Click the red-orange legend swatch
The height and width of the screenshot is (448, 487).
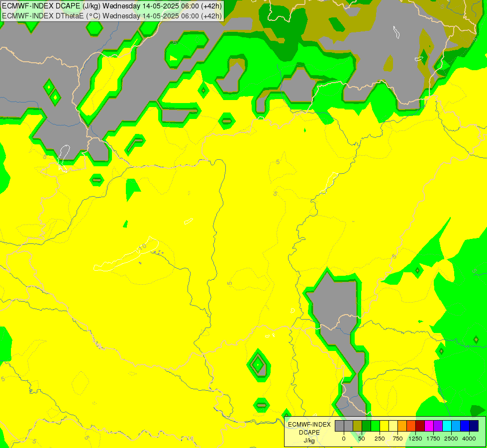coord(411,426)
